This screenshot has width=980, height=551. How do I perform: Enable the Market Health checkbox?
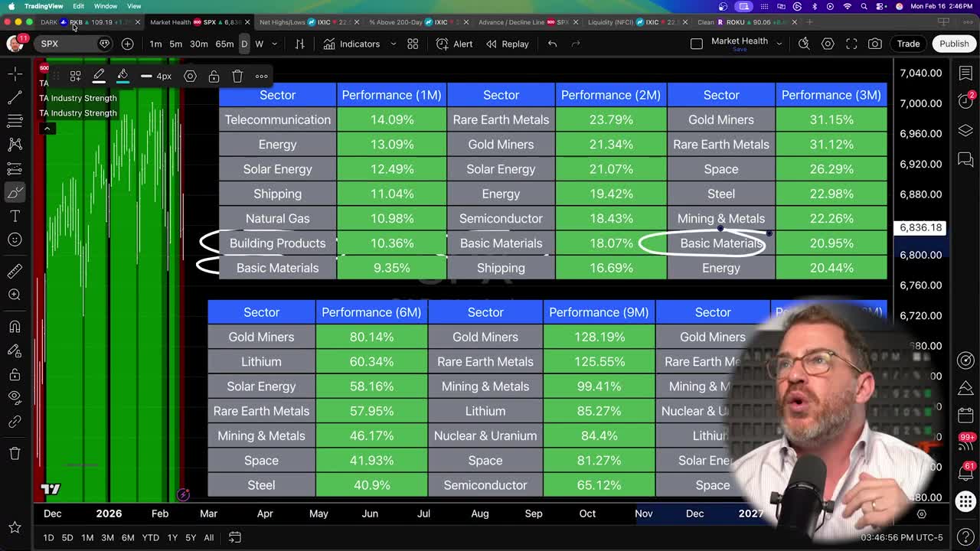pyautogui.click(x=697, y=44)
